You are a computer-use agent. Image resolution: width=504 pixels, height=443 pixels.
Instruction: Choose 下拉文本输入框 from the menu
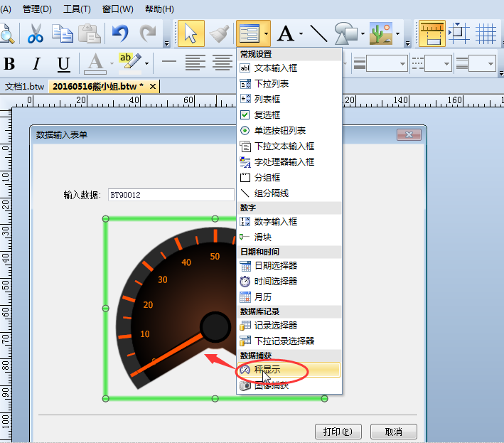point(289,146)
